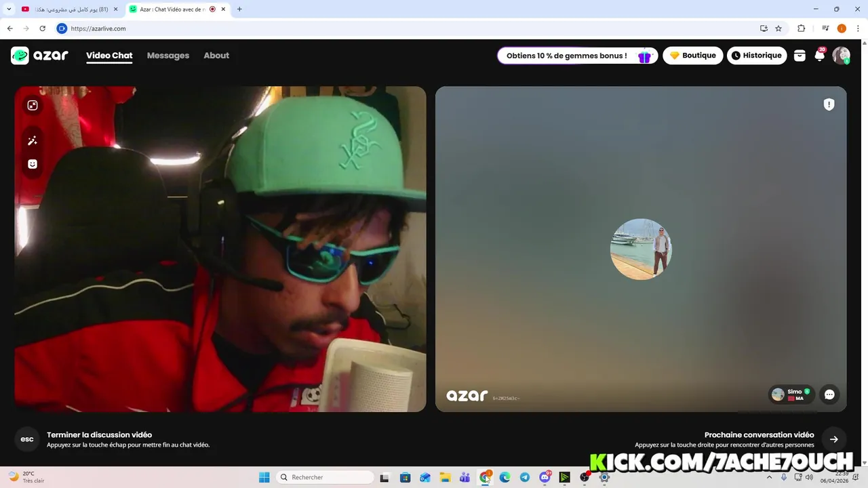This screenshot has width=868, height=488.
Task: Switch to the Messages tab
Action: [168, 56]
